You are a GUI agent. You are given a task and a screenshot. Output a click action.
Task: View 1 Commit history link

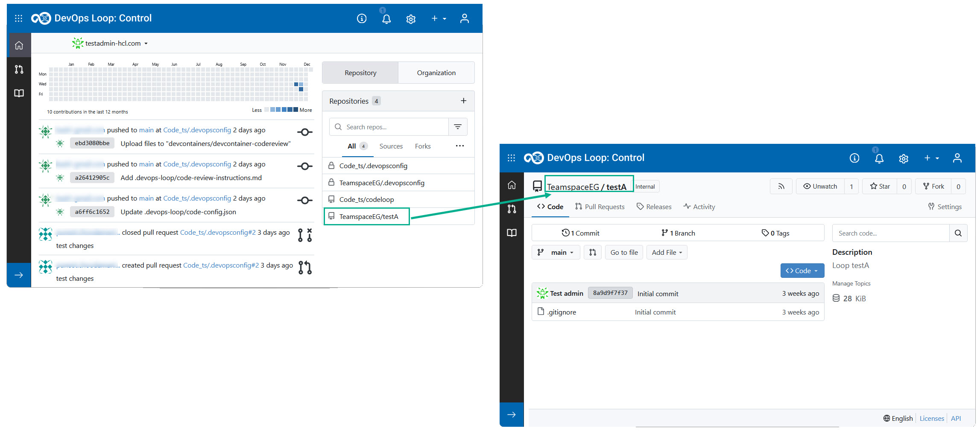pyautogui.click(x=581, y=233)
